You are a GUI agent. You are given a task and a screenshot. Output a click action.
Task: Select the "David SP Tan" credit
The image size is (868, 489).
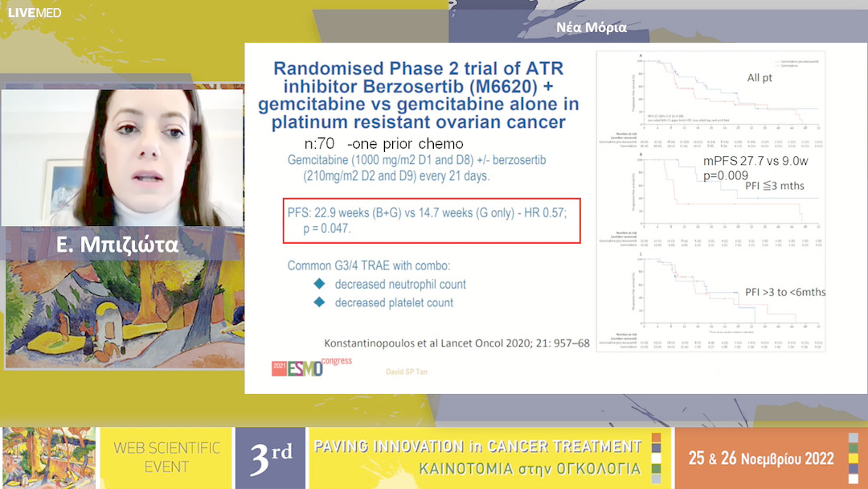point(407,372)
